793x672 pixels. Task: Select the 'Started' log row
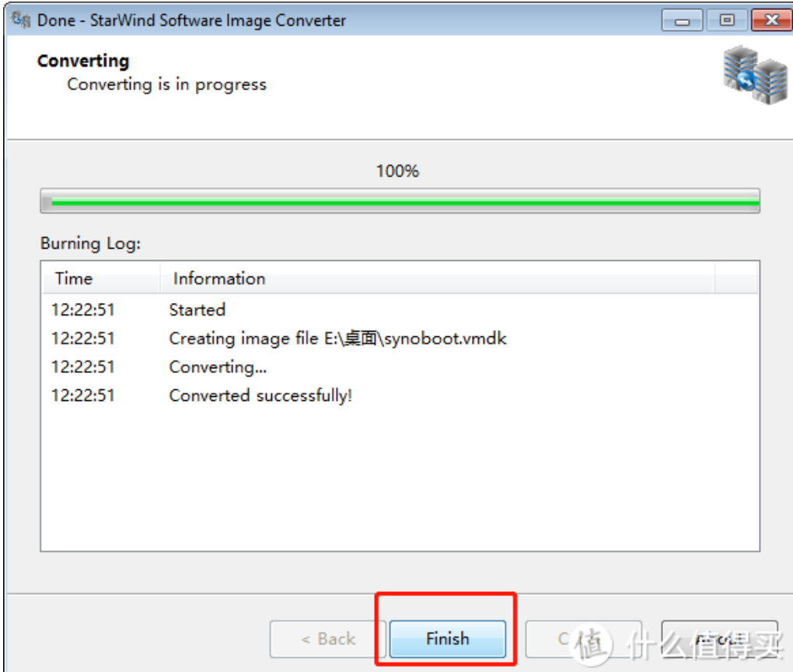(400, 310)
